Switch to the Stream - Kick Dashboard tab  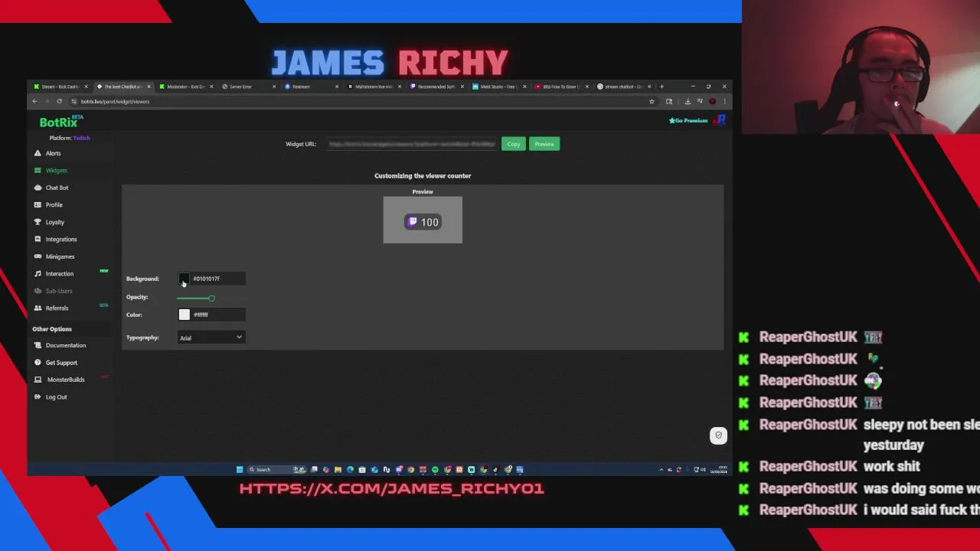point(60,86)
